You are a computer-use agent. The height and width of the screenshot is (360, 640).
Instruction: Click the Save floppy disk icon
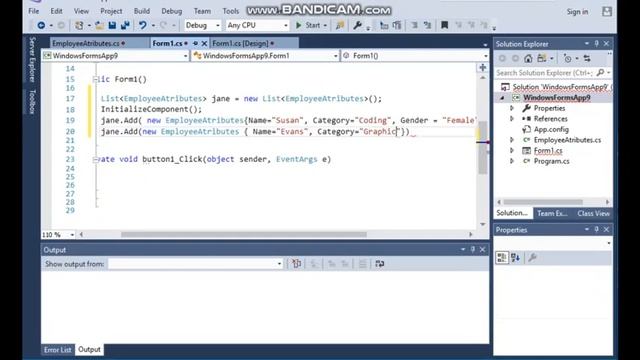click(x=112, y=25)
